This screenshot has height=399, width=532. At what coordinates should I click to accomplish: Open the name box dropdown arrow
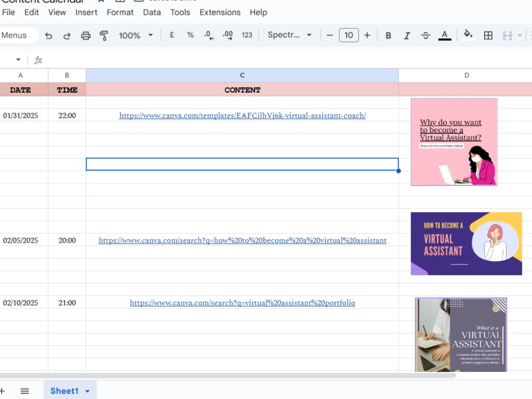(x=18, y=60)
